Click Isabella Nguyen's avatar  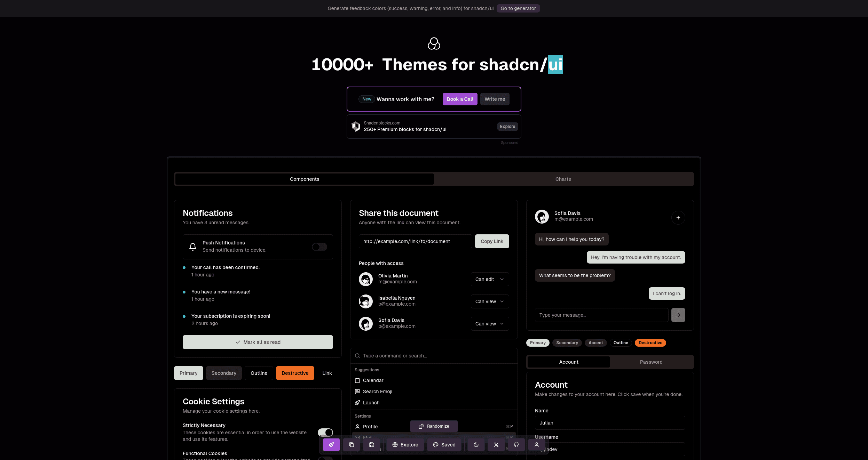pos(365,301)
